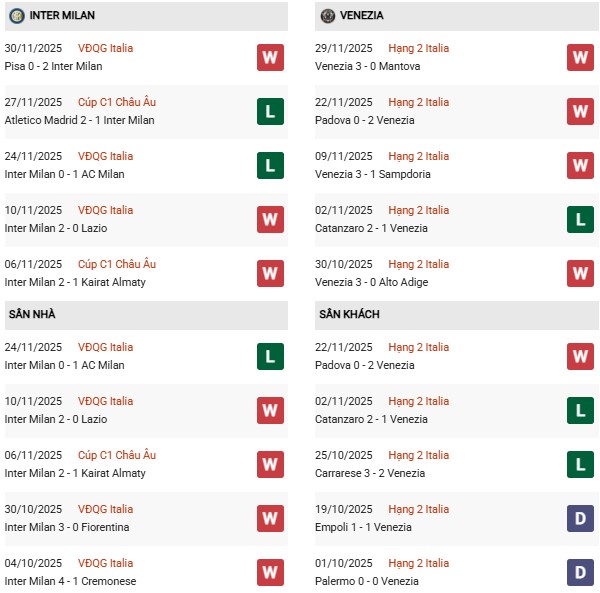Click W badge for Venezia 3-0 Mantova
The image size is (600, 593).
tap(580, 57)
